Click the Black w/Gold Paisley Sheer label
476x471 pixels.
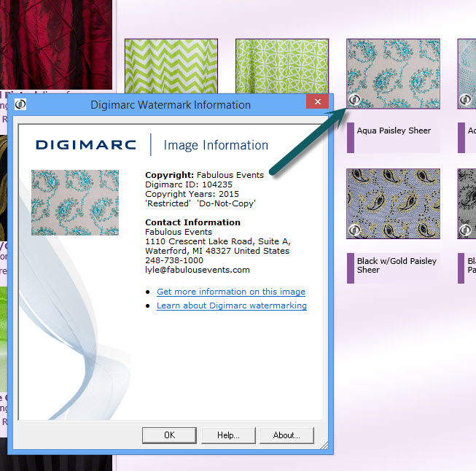click(397, 265)
